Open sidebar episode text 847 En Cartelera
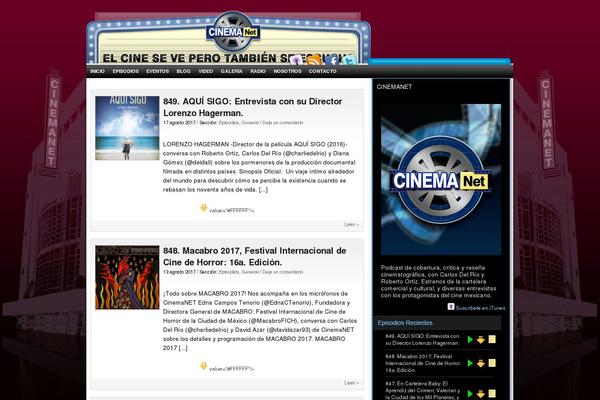The width and height of the screenshot is (600, 400). (423, 390)
